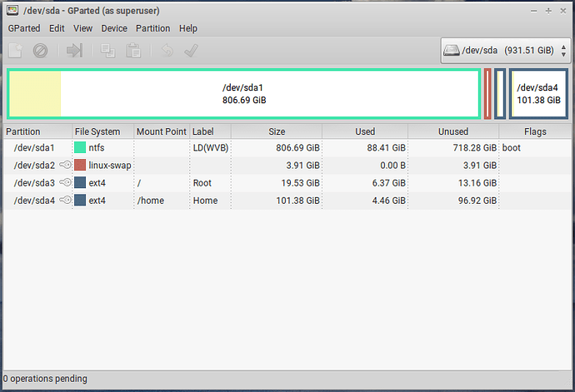Click the mounted key icon for /dev/sda4
This screenshot has width=575, height=392.
(x=66, y=200)
